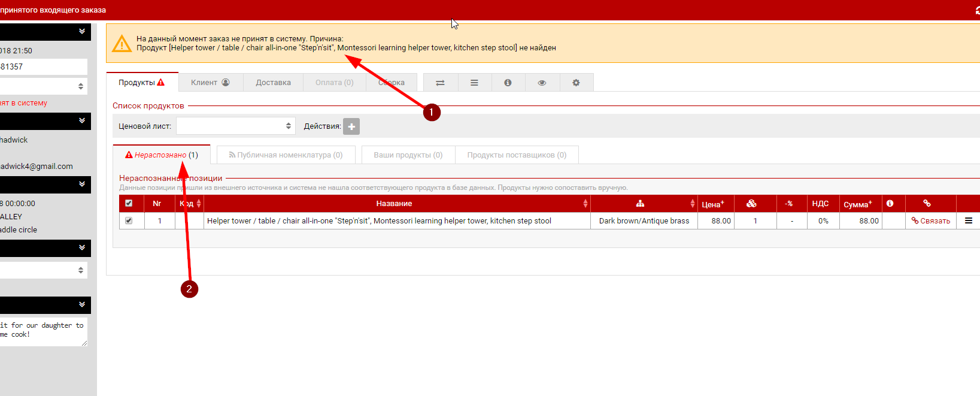Open the gear settings toolbar tab
980x396 pixels.
tap(576, 83)
